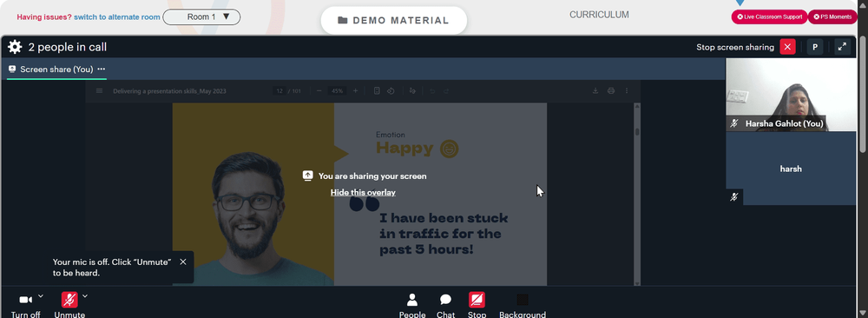Click muted mic icon on harsh tile
Image resolution: width=868 pixels, height=318 pixels.
[x=734, y=196]
